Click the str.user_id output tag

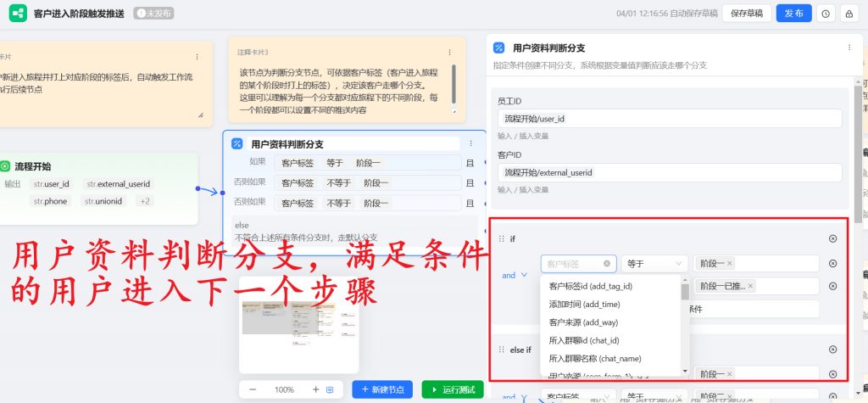52,184
